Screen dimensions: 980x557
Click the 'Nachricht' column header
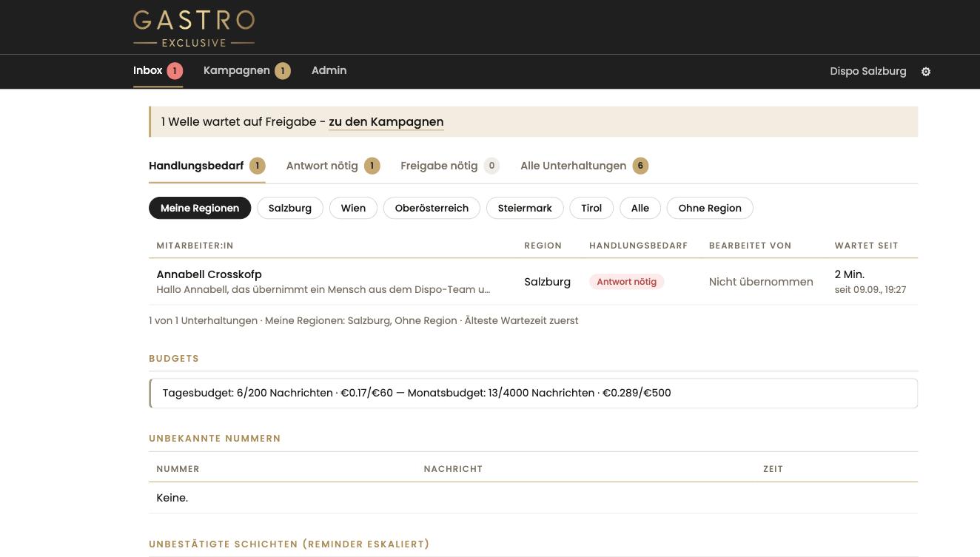(x=453, y=469)
